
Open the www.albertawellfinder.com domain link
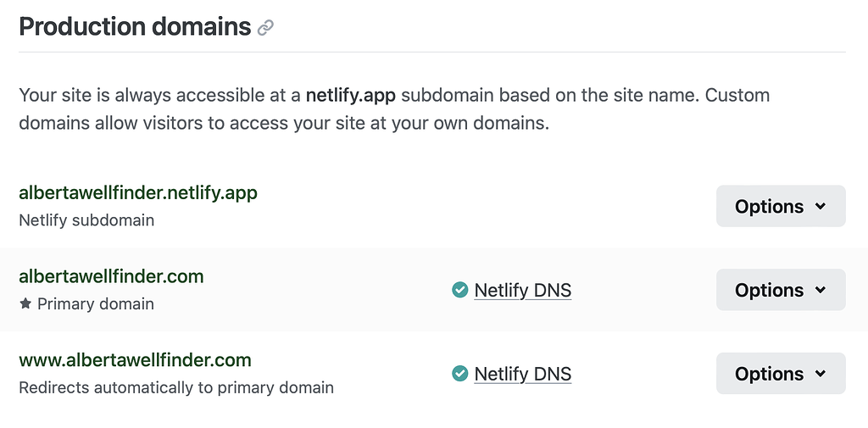point(135,360)
